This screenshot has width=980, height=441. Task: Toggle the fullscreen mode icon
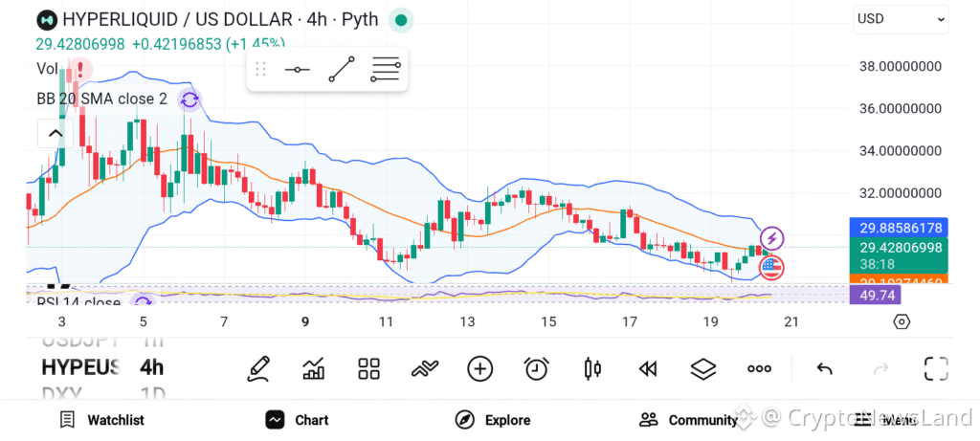click(x=936, y=368)
